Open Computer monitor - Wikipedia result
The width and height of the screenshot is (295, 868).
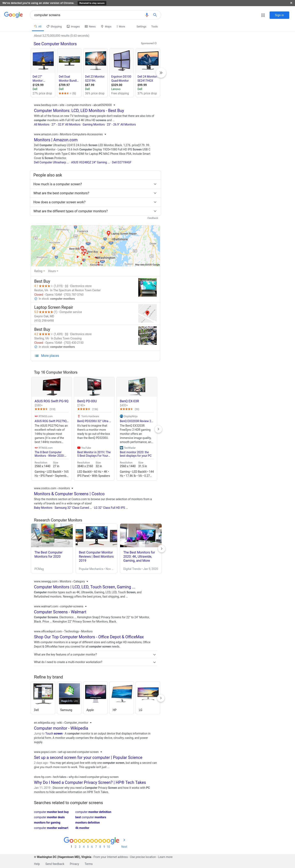point(61,728)
